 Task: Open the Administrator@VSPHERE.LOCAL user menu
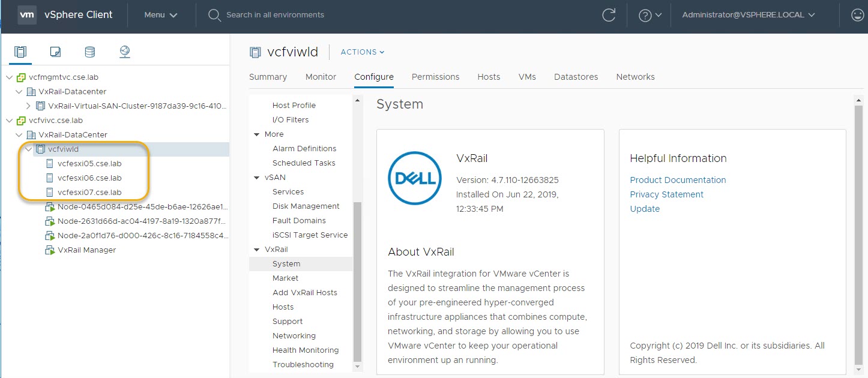749,15
